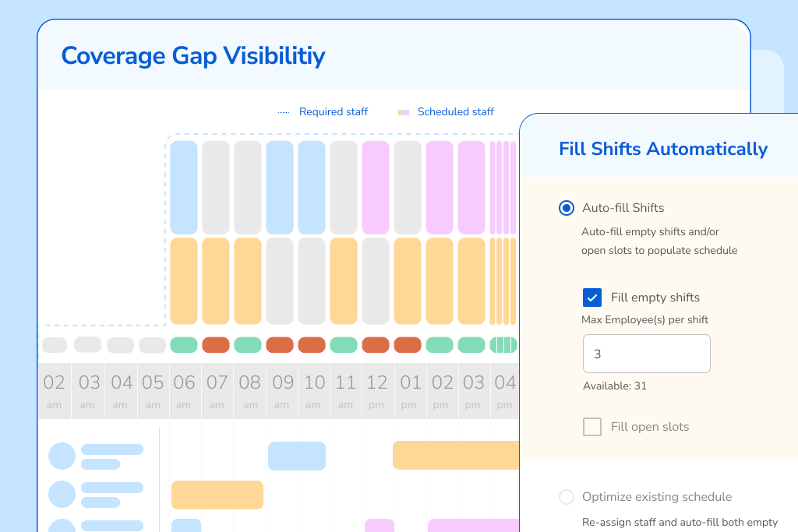The image size is (798, 532).
Task: Enable the Fill open slots checkbox
Action: pos(592,427)
